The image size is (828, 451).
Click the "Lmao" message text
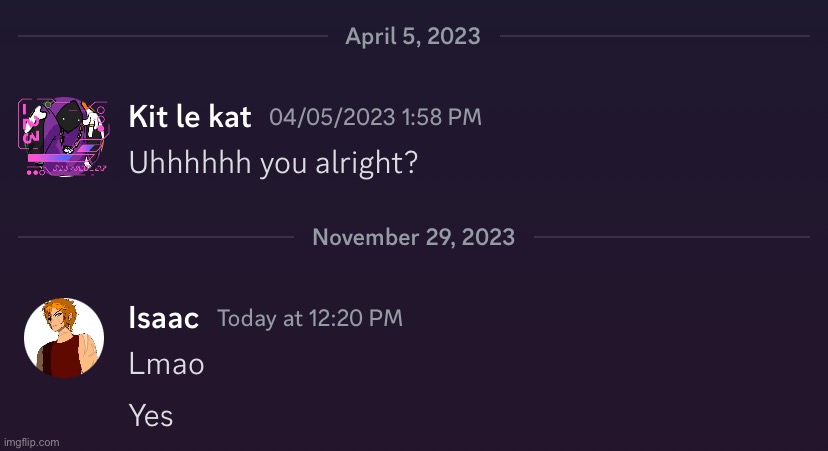(167, 365)
